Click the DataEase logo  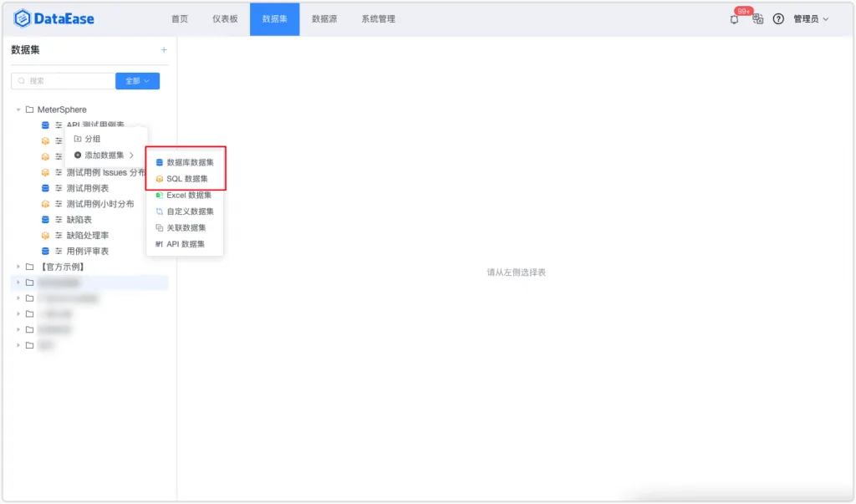pos(53,18)
